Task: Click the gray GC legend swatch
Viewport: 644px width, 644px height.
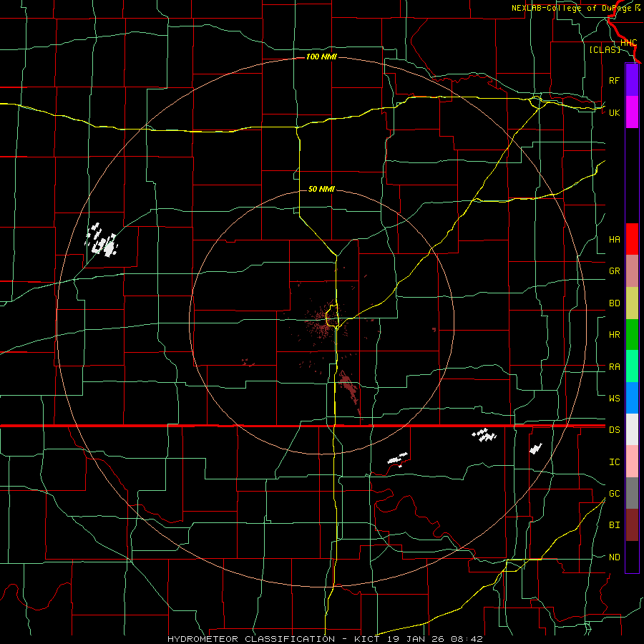Action: [x=632, y=493]
